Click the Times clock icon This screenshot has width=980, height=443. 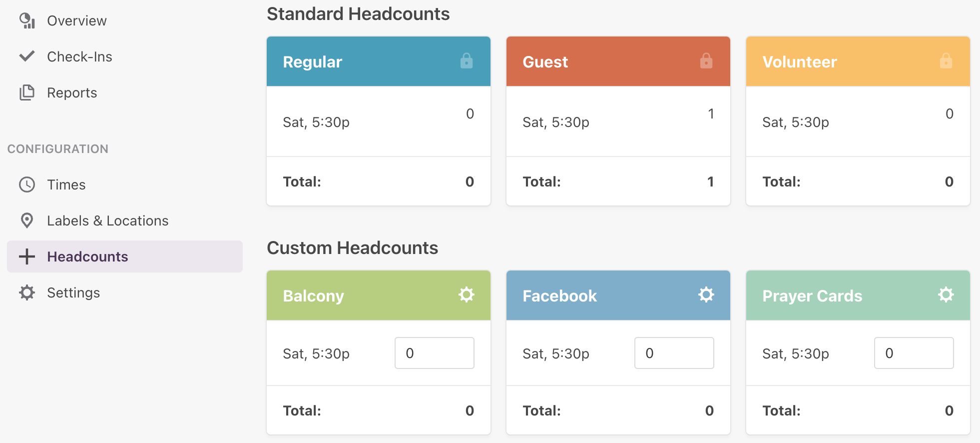(x=27, y=184)
